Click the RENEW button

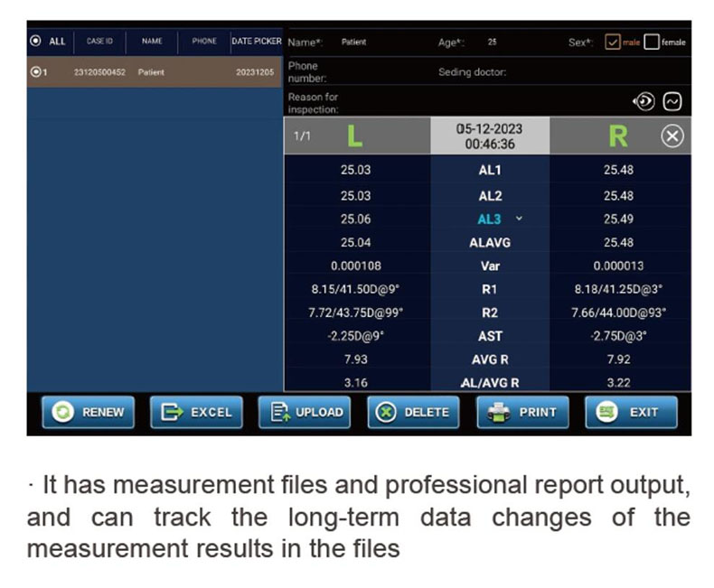pyautogui.click(x=89, y=412)
